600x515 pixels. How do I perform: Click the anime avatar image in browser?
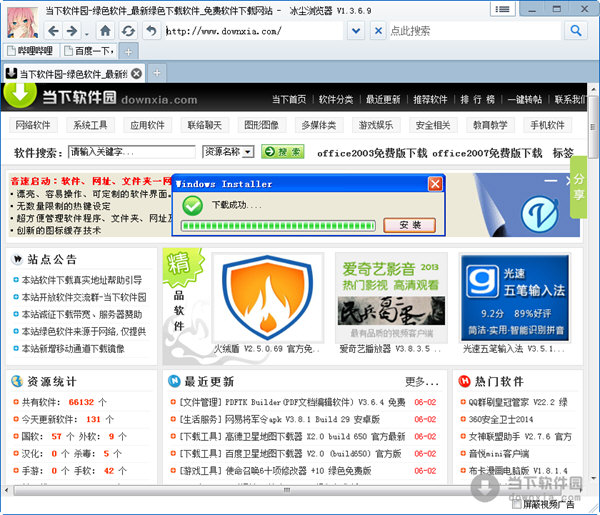point(23,23)
